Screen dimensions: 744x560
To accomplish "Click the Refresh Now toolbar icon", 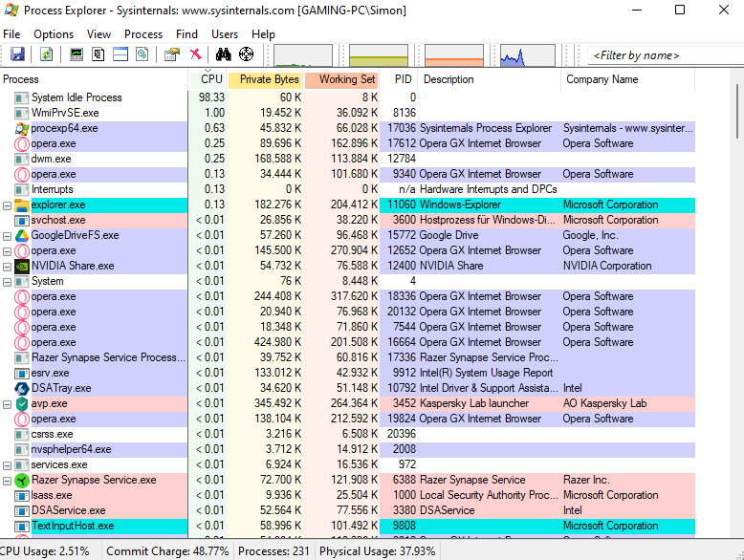I will tap(46, 54).
